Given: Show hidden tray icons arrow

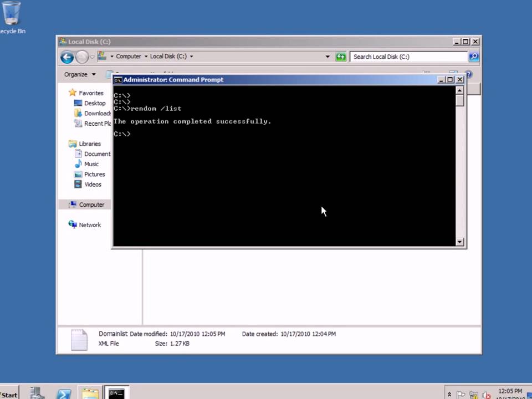Looking at the screenshot, I should pyautogui.click(x=449, y=395).
